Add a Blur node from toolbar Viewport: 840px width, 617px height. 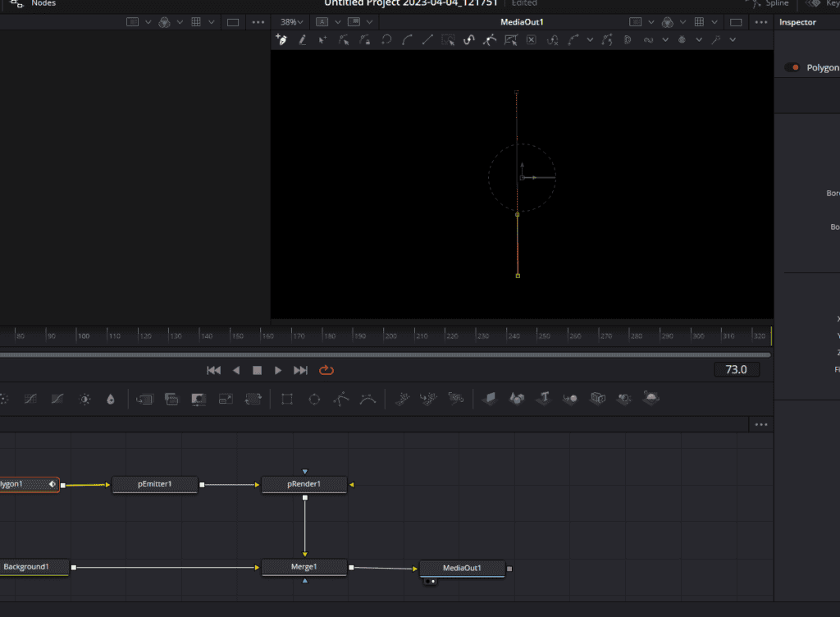point(111,399)
